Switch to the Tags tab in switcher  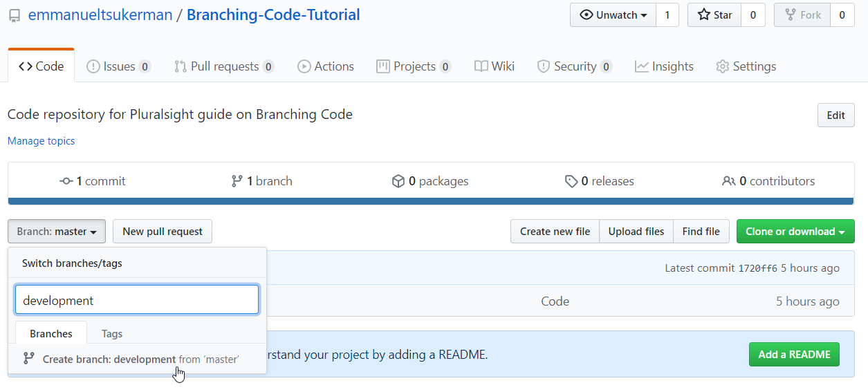(112, 333)
